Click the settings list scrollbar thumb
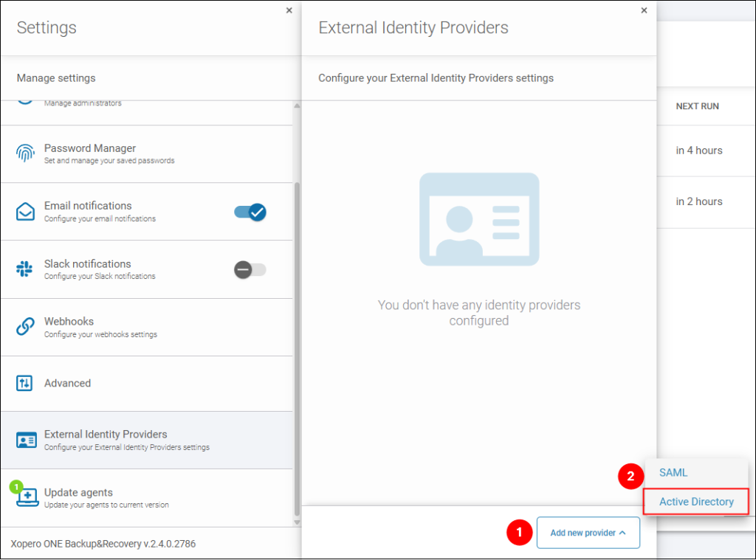The width and height of the screenshot is (756, 560). (x=297, y=350)
